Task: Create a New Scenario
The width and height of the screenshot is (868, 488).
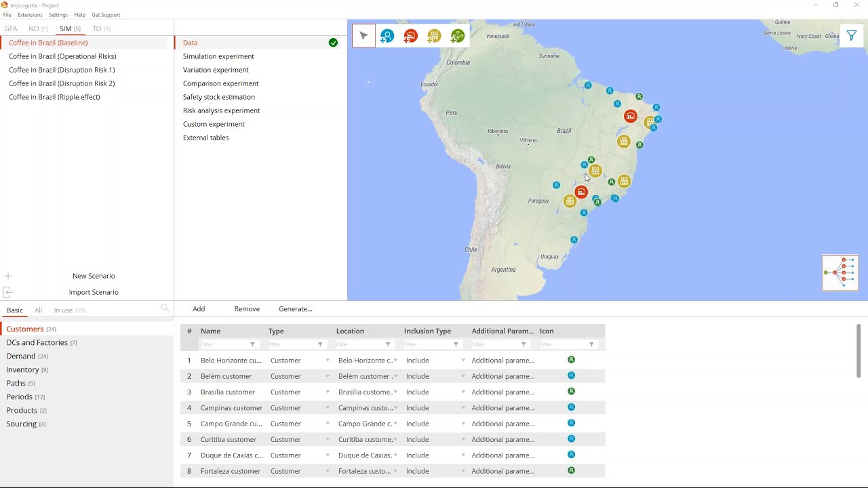Action: (94, 276)
